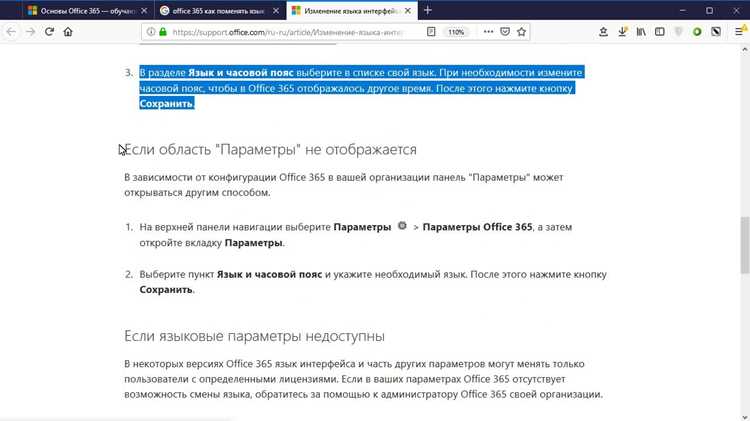Open a new browser tab
750x421 pixels.
tap(428, 11)
